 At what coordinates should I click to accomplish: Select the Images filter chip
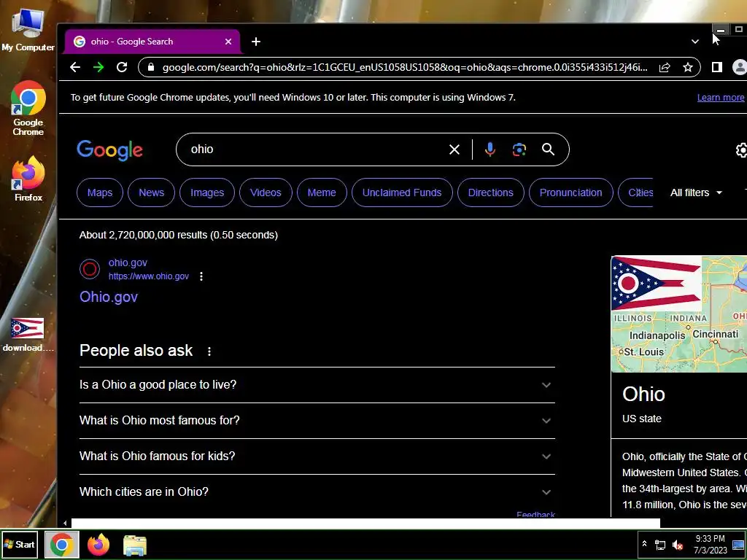point(207,192)
